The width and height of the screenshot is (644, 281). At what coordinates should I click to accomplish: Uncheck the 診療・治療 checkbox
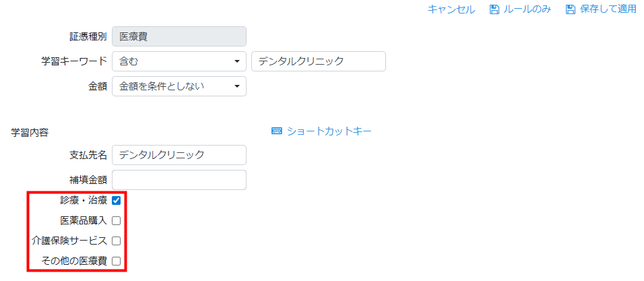point(117,200)
